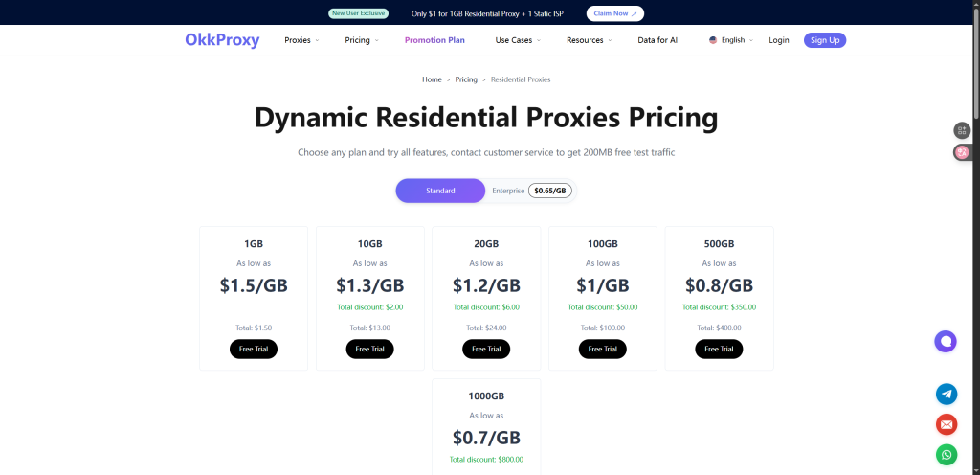Open the Telegram contact icon
This screenshot has height=475, width=980.
[x=947, y=394]
